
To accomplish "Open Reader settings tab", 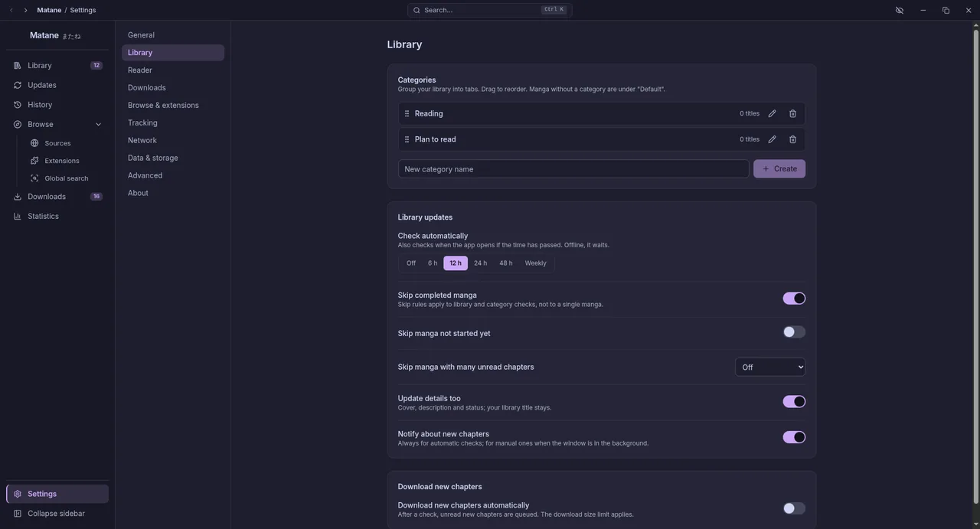I will tap(173, 70).
